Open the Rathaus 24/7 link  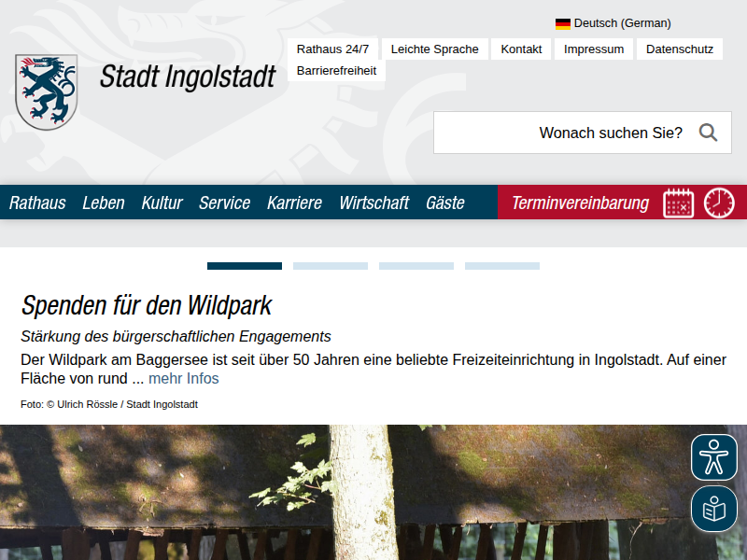coord(332,49)
